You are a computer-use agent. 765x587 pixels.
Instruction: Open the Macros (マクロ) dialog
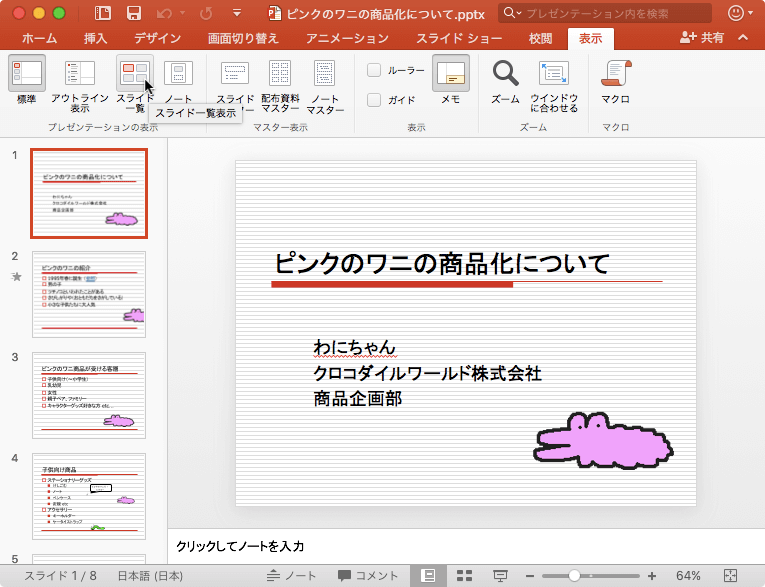pyautogui.click(x=616, y=81)
